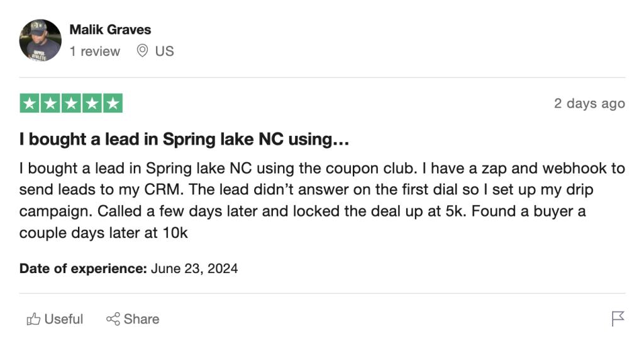Open the "I bought a lead" review title
Image resolution: width=644 pixels, height=341 pixels.
(x=184, y=140)
